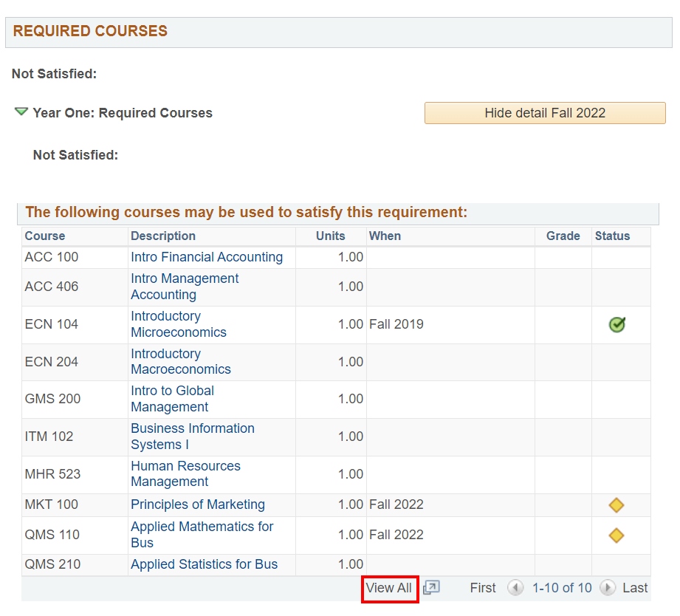Viewport: 680px width, 616px height.
Task: Collapse the Year One: Required Courses section
Action: (21, 112)
